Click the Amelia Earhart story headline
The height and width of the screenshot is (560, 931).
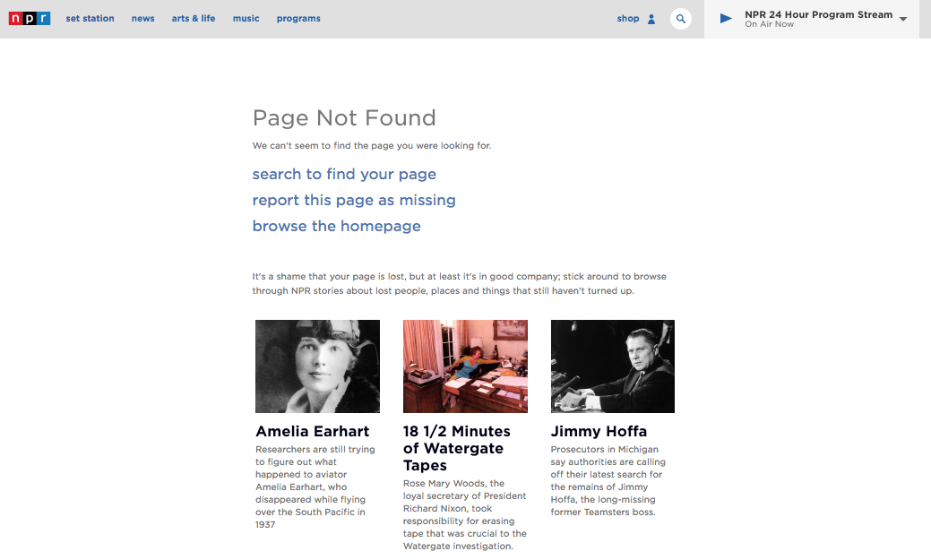tap(313, 431)
